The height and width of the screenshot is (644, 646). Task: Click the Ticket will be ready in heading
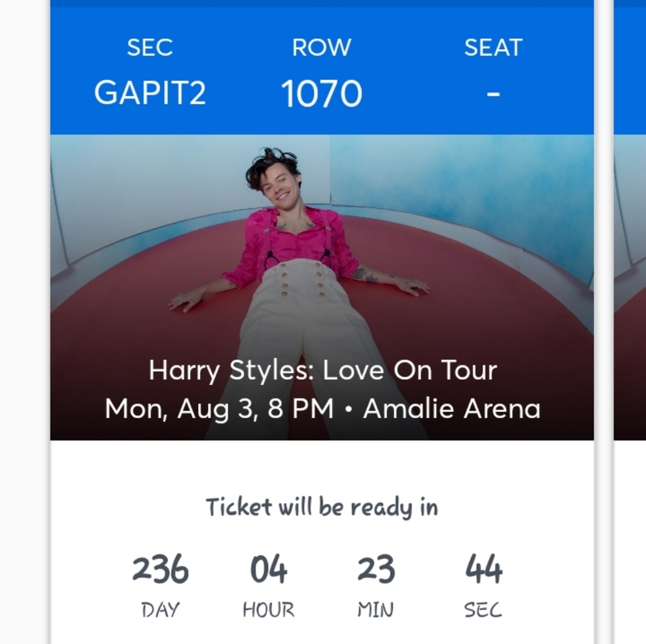[321, 508]
